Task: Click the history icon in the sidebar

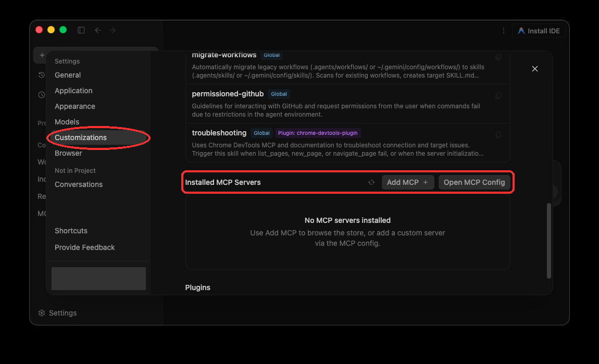Action: [x=42, y=75]
